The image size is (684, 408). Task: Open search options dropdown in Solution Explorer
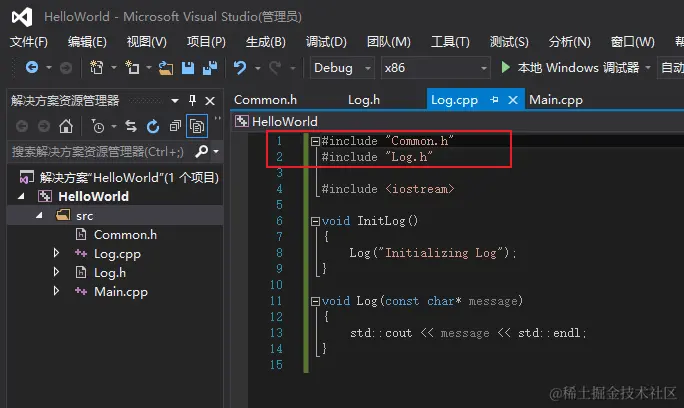[x=216, y=151]
